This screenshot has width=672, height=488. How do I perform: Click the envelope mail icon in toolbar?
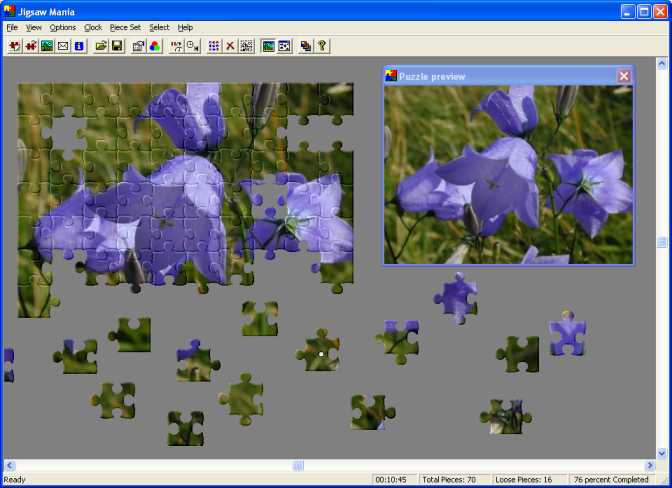point(63,46)
